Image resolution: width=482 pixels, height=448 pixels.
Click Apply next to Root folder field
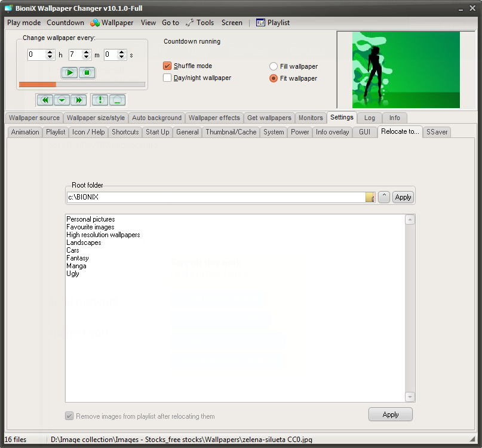[403, 197]
